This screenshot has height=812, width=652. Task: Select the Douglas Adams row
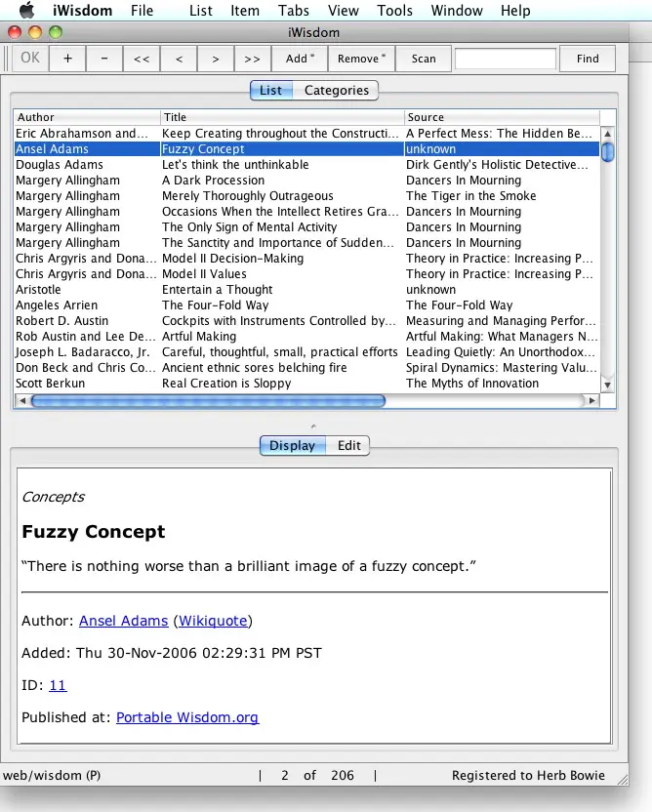tap(306, 165)
